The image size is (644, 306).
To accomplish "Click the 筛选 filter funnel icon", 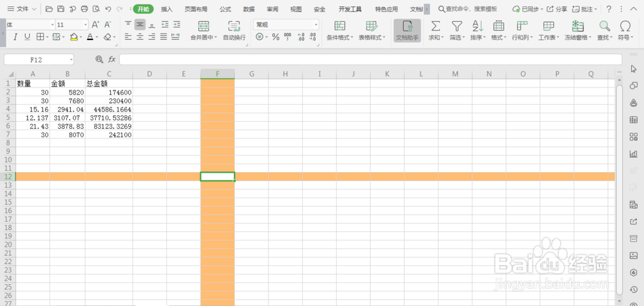I will [x=457, y=26].
